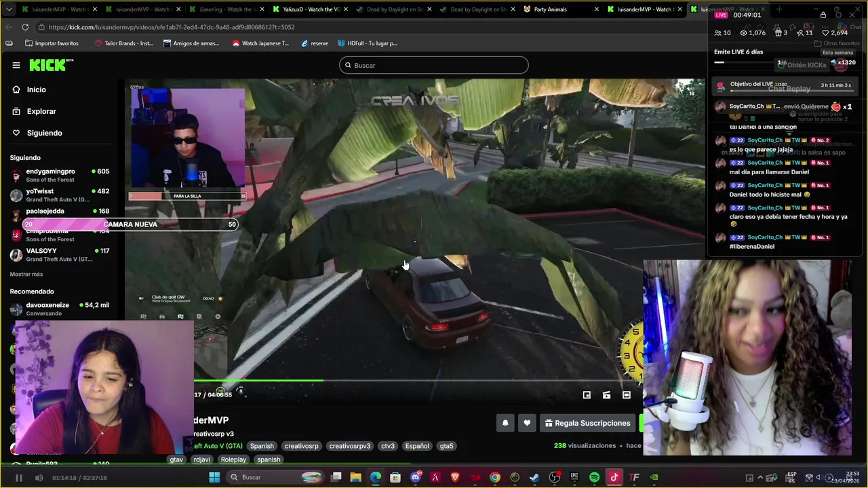This screenshot has height=488, width=868.
Task: Open File Explorer from taskbar
Action: [355, 477]
